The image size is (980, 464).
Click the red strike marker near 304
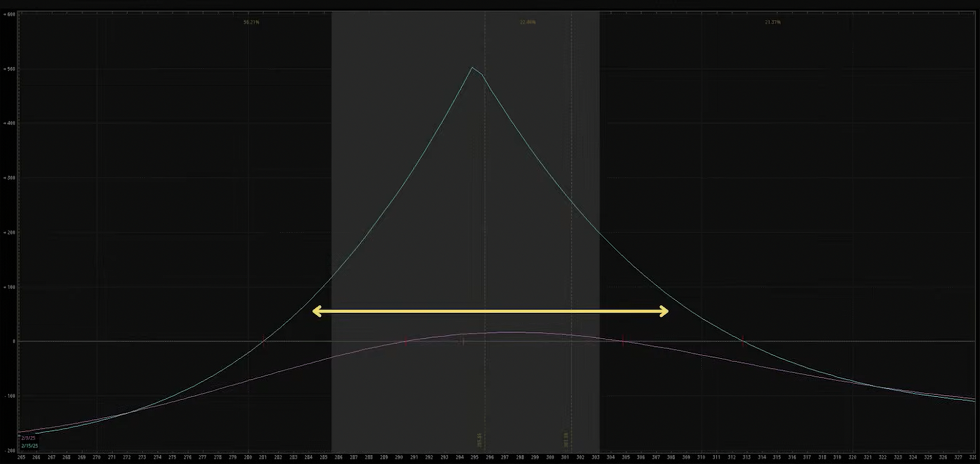623,341
